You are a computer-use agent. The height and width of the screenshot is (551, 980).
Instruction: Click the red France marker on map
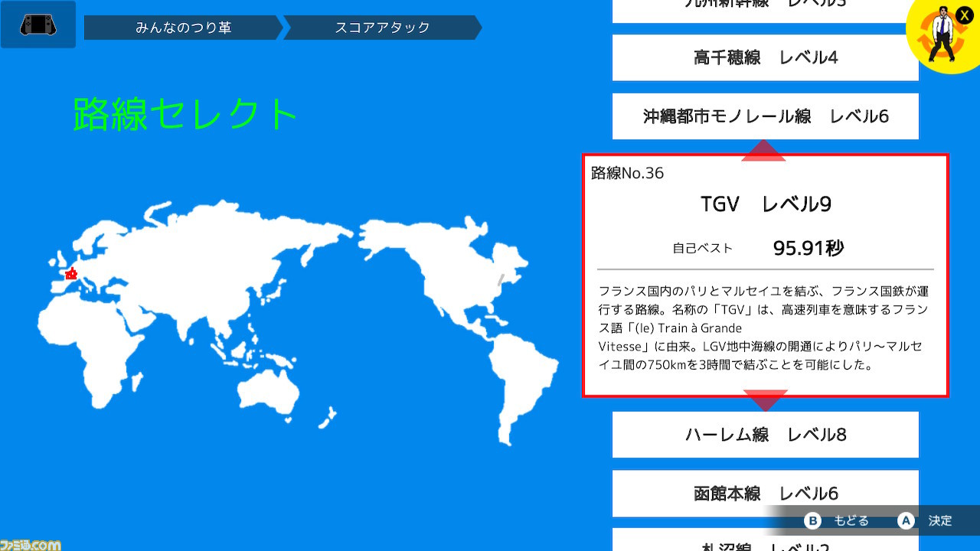coord(71,273)
